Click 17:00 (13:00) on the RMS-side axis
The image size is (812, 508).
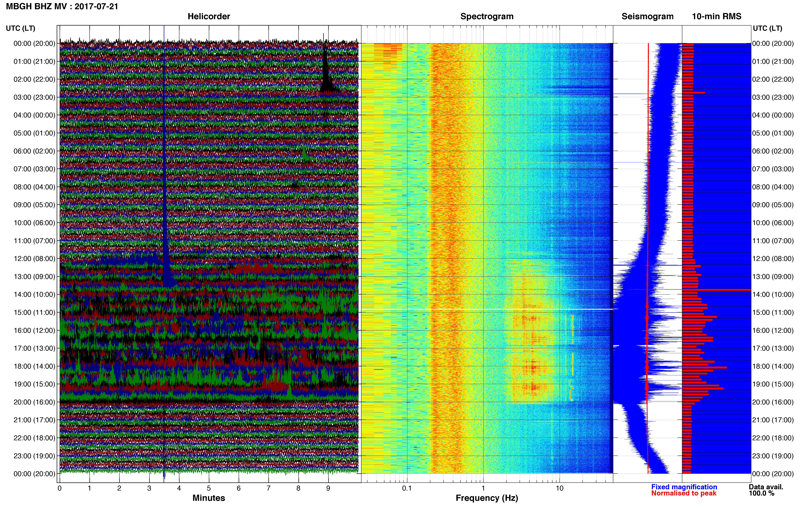click(773, 348)
